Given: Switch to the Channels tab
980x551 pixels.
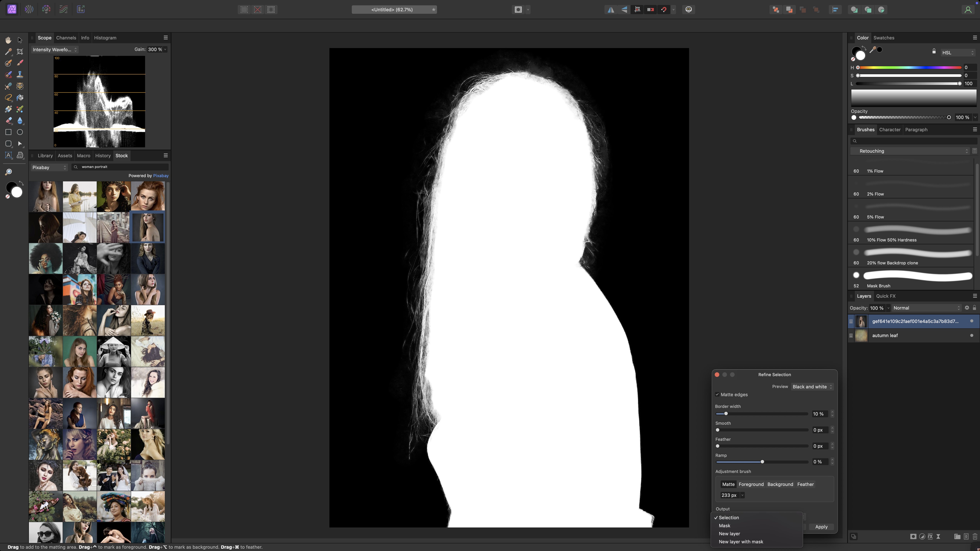Looking at the screenshot, I should tap(66, 38).
